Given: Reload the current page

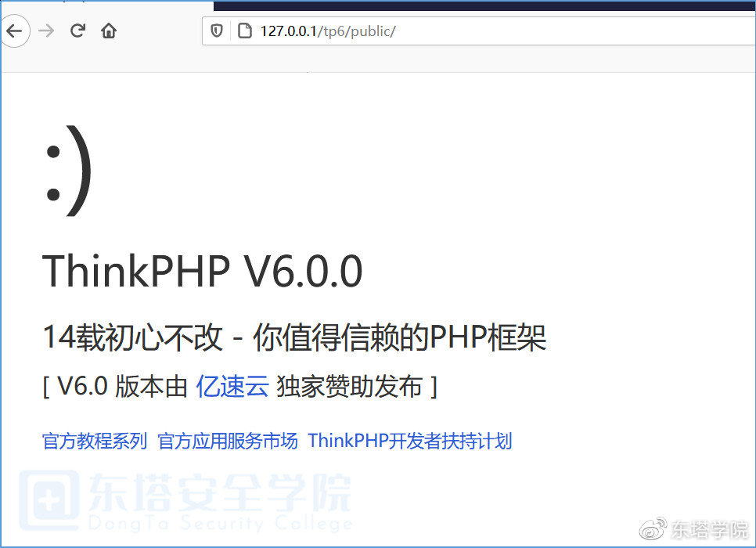Looking at the screenshot, I should tap(77, 31).
